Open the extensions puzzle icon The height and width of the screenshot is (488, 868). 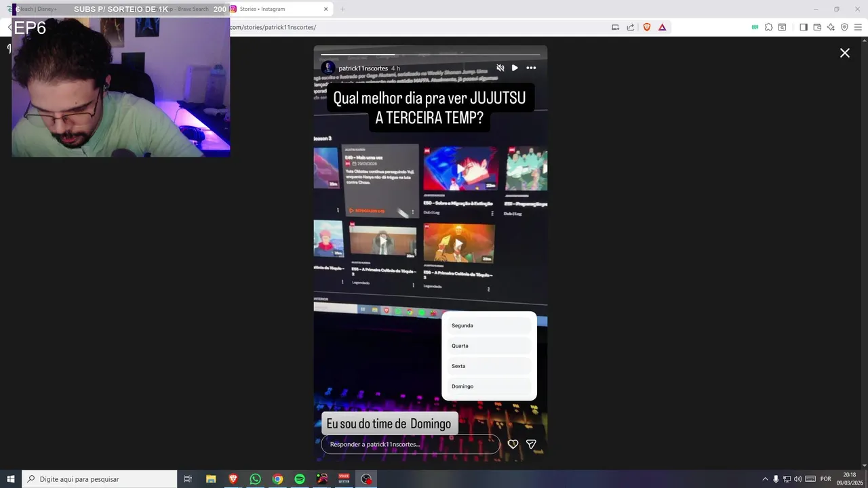(x=768, y=27)
